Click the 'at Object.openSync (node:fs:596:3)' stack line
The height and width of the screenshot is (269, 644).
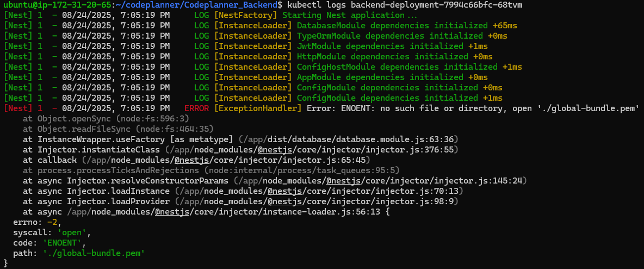[x=106, y=119]
